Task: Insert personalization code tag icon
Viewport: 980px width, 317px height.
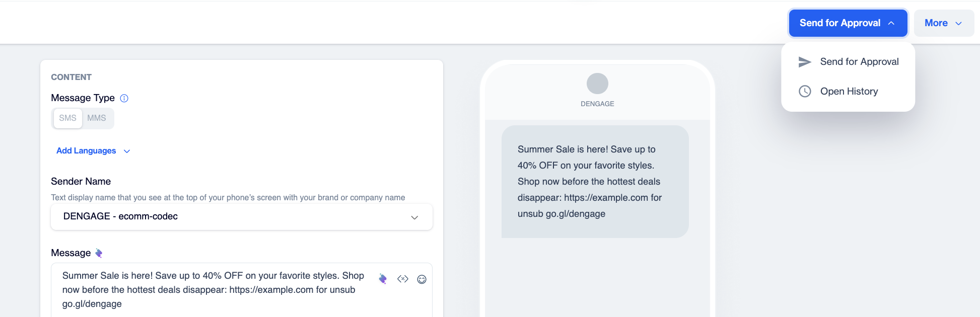Action: pyautogui.click(x=403, y=279)
